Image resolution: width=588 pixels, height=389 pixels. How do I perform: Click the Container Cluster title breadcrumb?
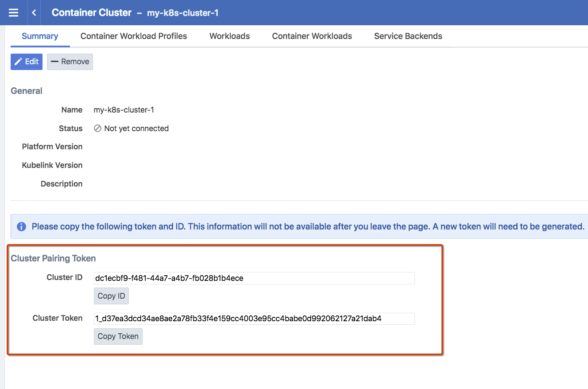[x=91, y=12]
